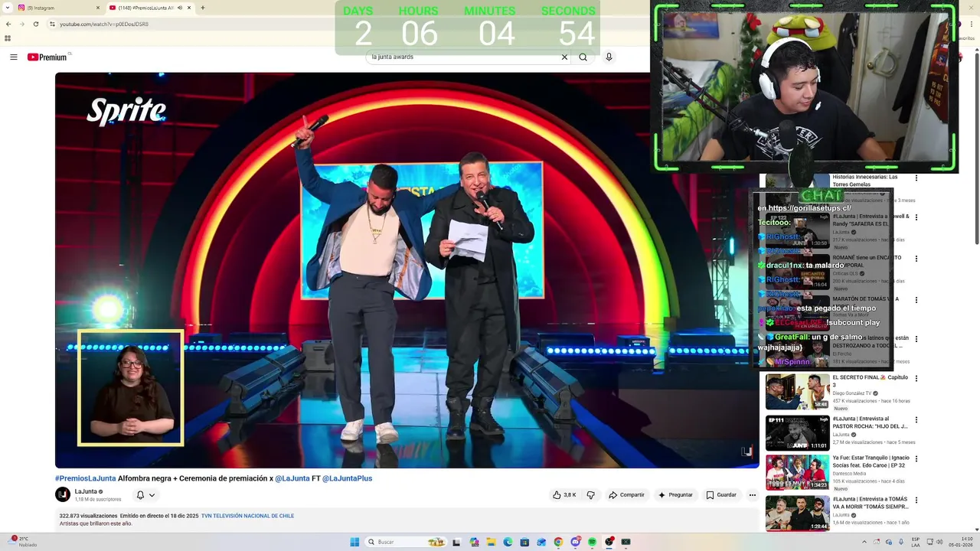Click the Guardar save button
980x551 pixels.
(721, 495)
